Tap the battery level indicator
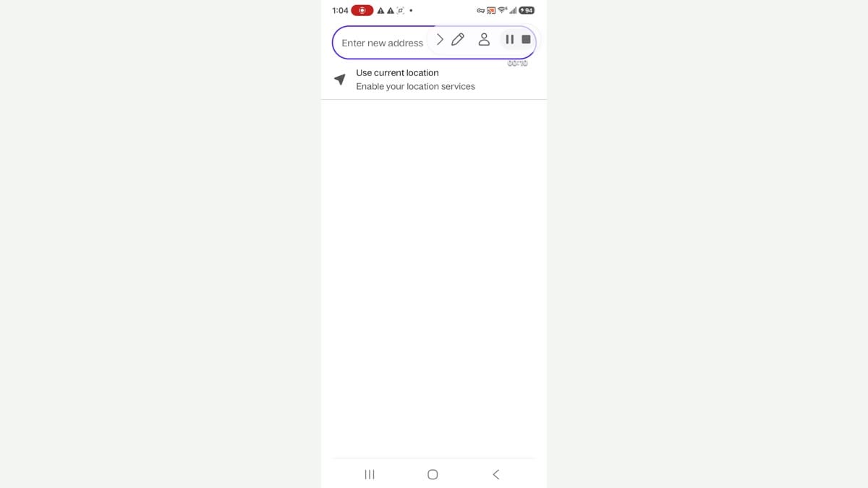The height and width of the screenshot is (488, 868). click(x=527, y=10)
